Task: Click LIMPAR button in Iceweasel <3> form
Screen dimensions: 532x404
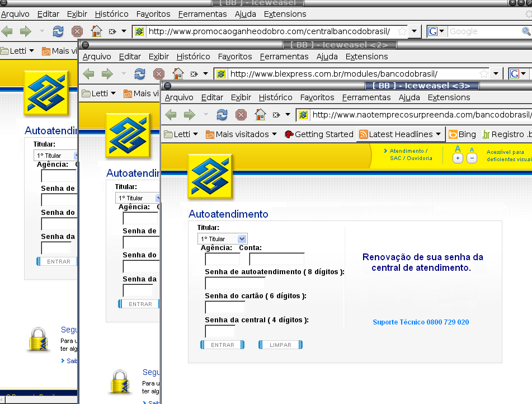Action: click(280, 345)
